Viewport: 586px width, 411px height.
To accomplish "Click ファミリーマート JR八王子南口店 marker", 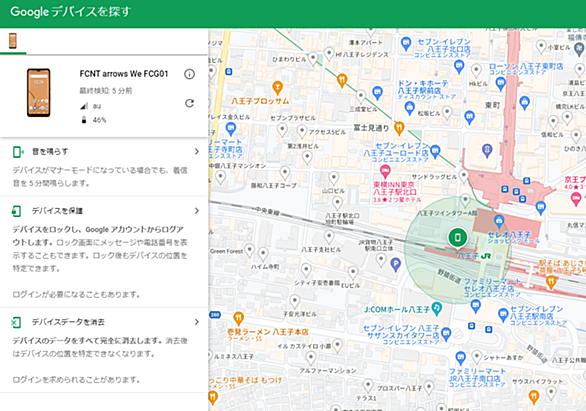I will coord(461,358).
